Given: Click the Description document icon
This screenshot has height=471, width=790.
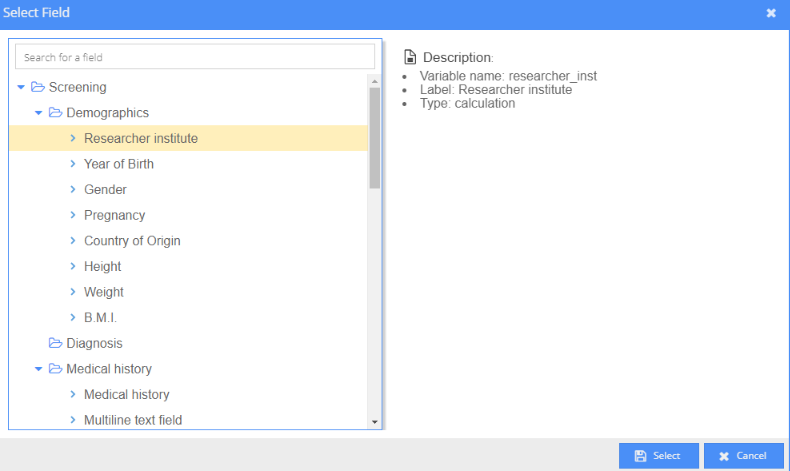Looking at the screenshot, I should pos(410,57).
